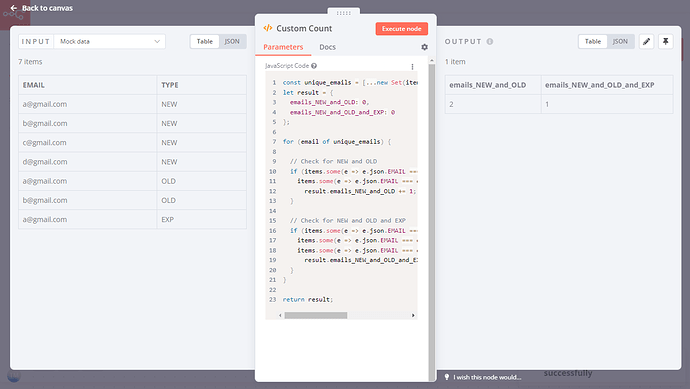Click the code scrollbar right arrow
The image size is (690, 389).
tap(413, 315)
